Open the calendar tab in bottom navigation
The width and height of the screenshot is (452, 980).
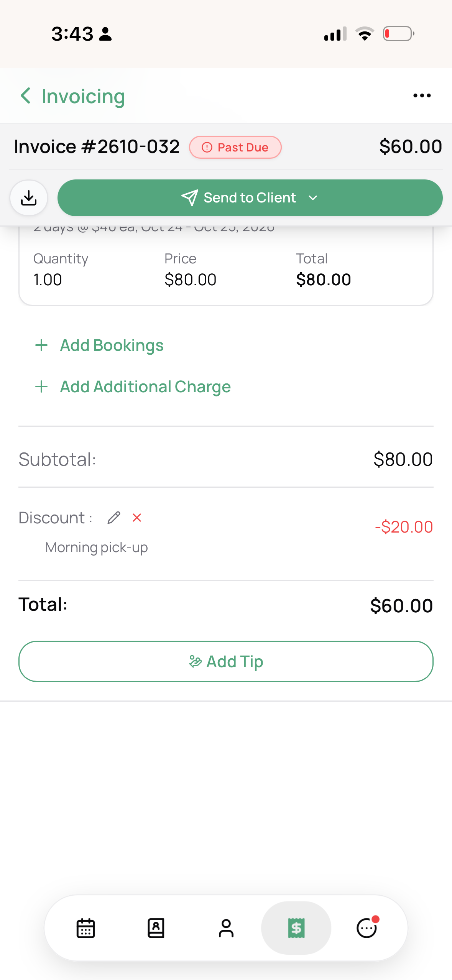[x=85, y=928]
